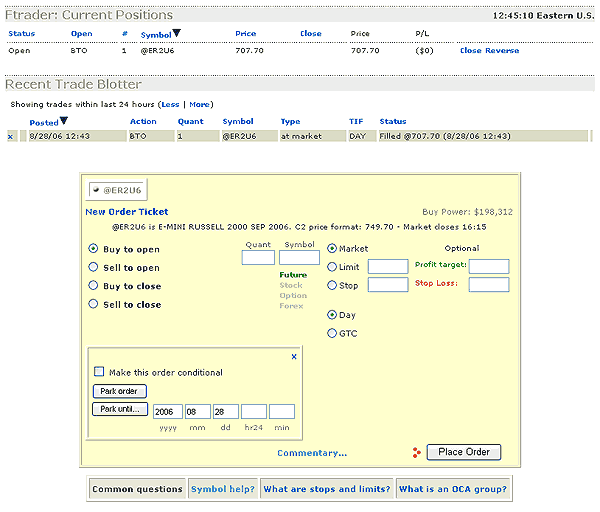Screen dimensions: 600x512
Task: Open What are stops and limits? tab
Action: pyautogui.click(x=325, y=489)
